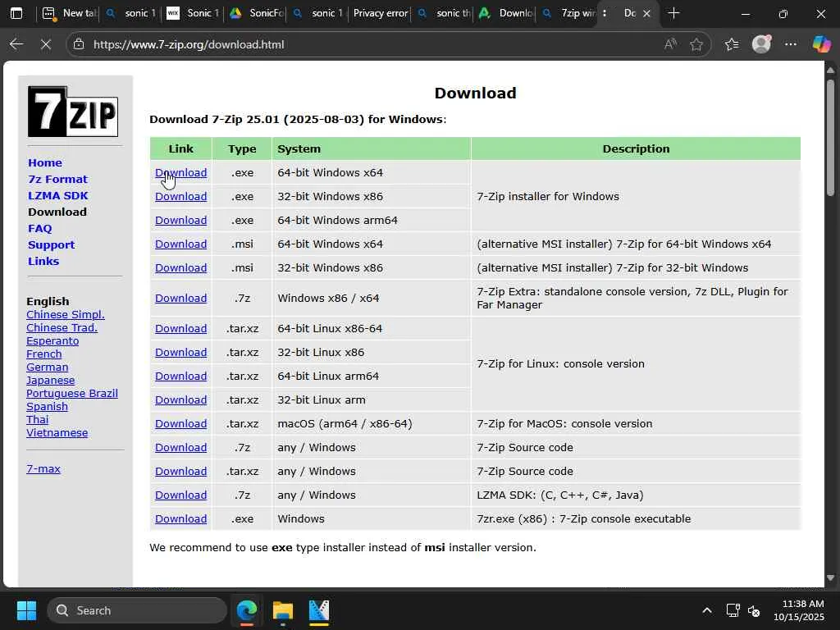
Task: Switch language to Vietnamese
Action: (57, 432)
